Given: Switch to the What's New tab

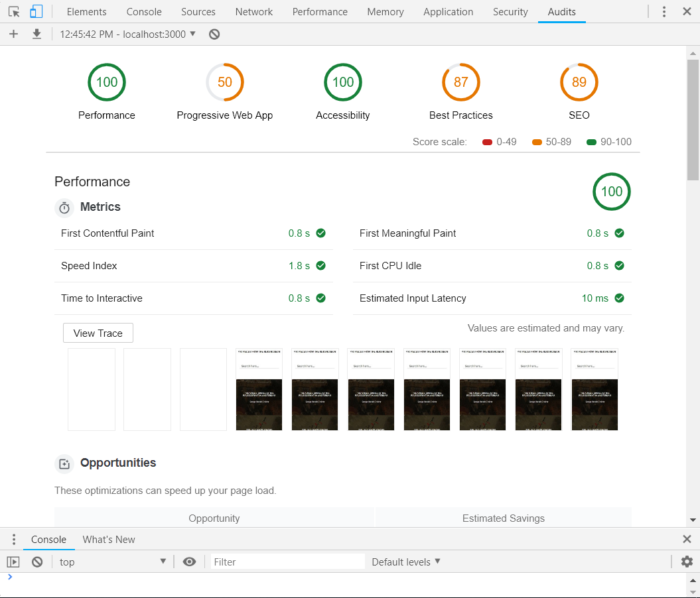Looking at the screenshot, I should click(x=109, y=540).
